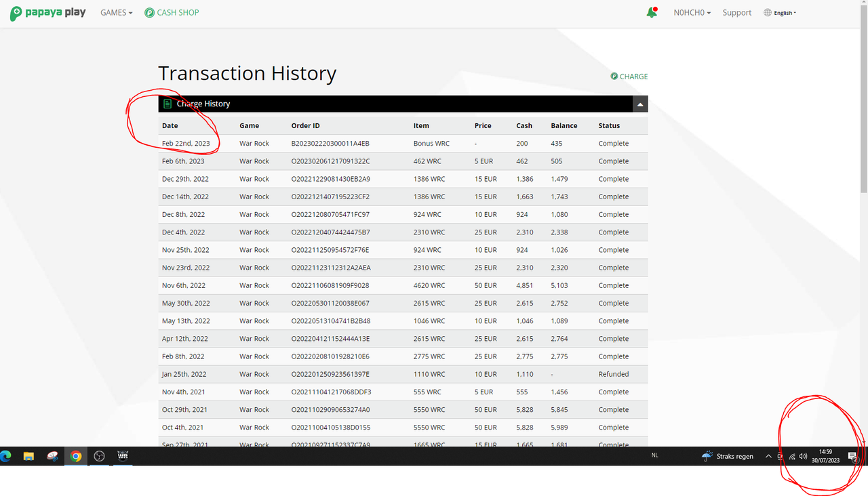
Task: Go to CASH SHOP
Action: click(x=178, y=13)
